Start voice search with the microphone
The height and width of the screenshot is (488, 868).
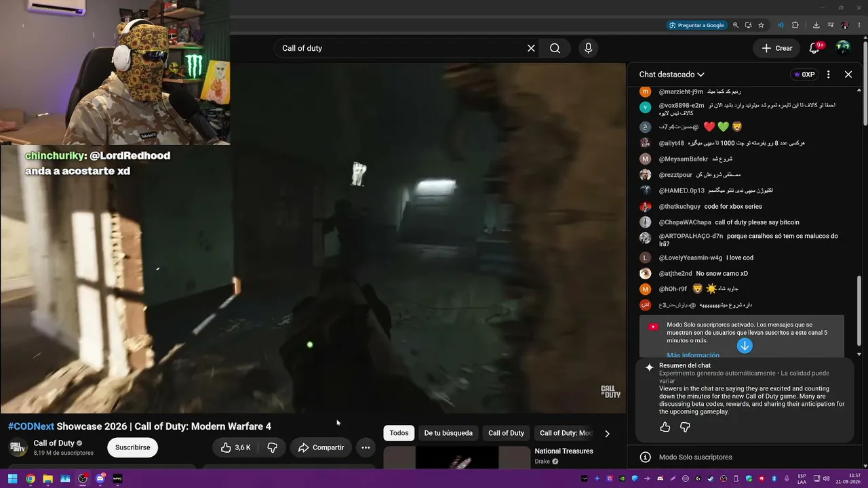[x=588, y=48]
